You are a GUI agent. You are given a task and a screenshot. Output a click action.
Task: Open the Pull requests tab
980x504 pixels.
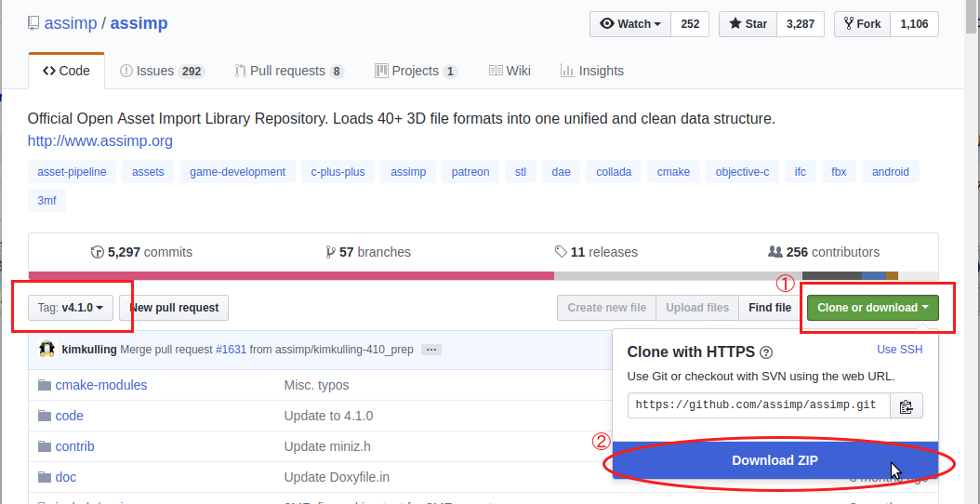(x=288, y=71)
